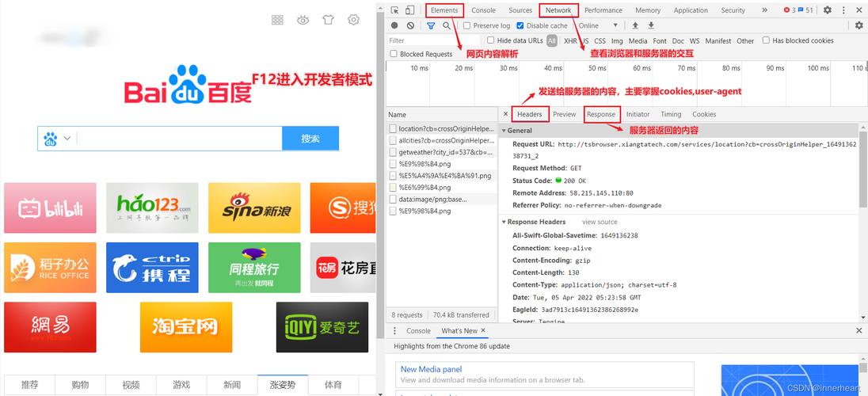Switch to Elements tab
The image size is (868, 396).
click(444, 10)
